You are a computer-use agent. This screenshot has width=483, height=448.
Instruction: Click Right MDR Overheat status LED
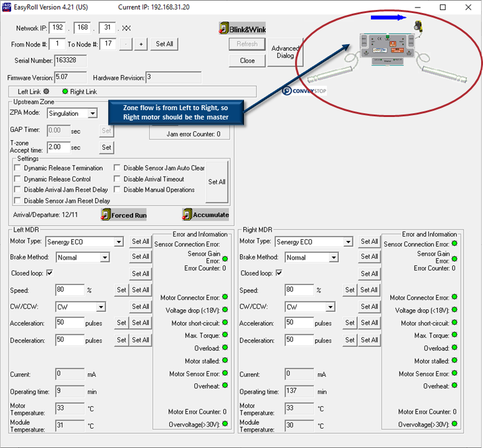pyautogui.click(x=454, y=385)
